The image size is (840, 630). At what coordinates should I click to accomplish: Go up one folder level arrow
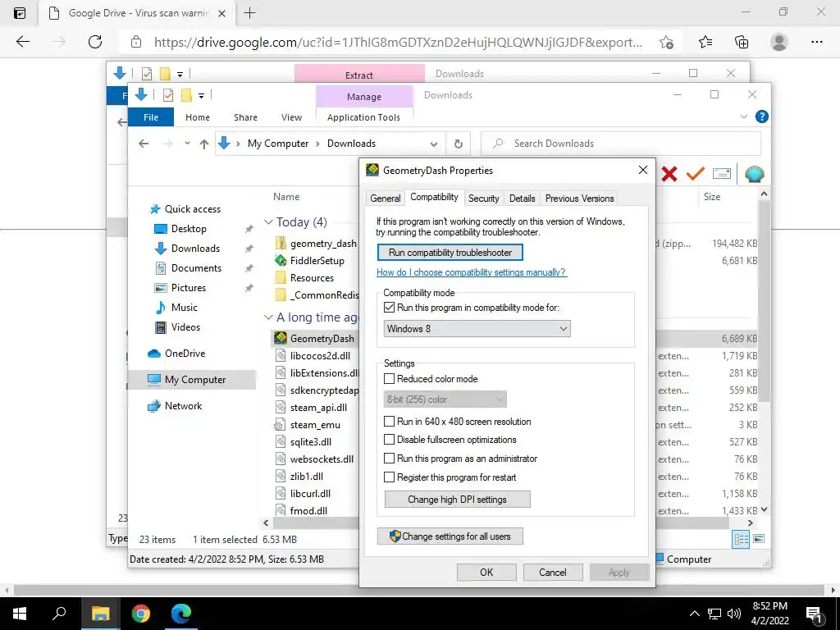[203, 144]
